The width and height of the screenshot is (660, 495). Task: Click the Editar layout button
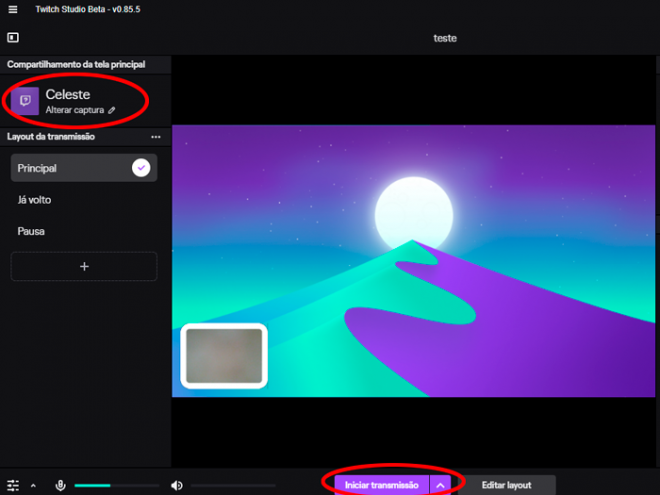pos(506,485)
